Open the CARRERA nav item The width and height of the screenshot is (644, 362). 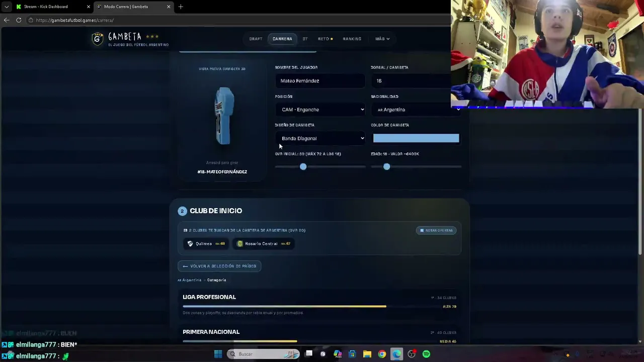pyautogui.click(x=282, y=39)
